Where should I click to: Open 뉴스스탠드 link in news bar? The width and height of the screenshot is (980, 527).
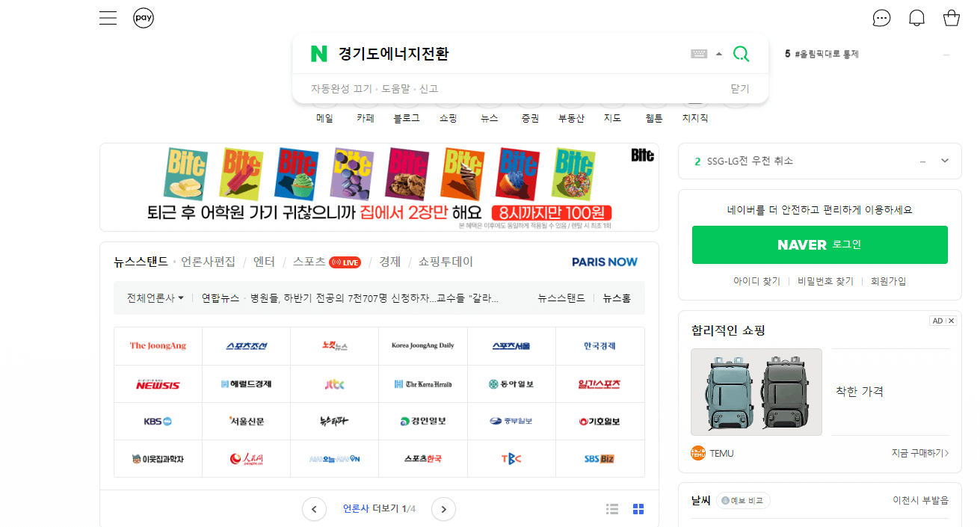tap(561, 298)
